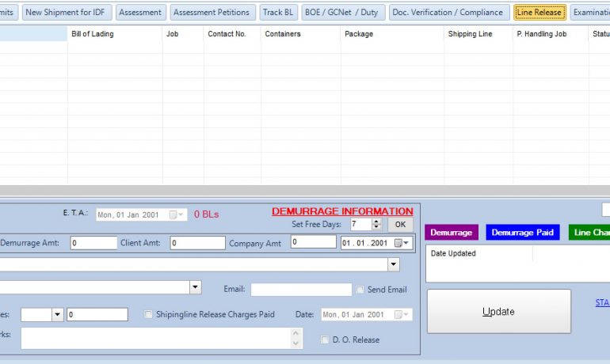This screenshot has width=610, height=364.
Task: Enable Shipingline Release Charges Paid checkbox
Action: point(149,314)
